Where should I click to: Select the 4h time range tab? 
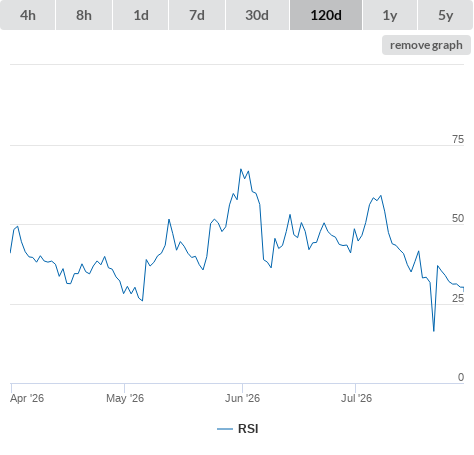coord(28,15)
